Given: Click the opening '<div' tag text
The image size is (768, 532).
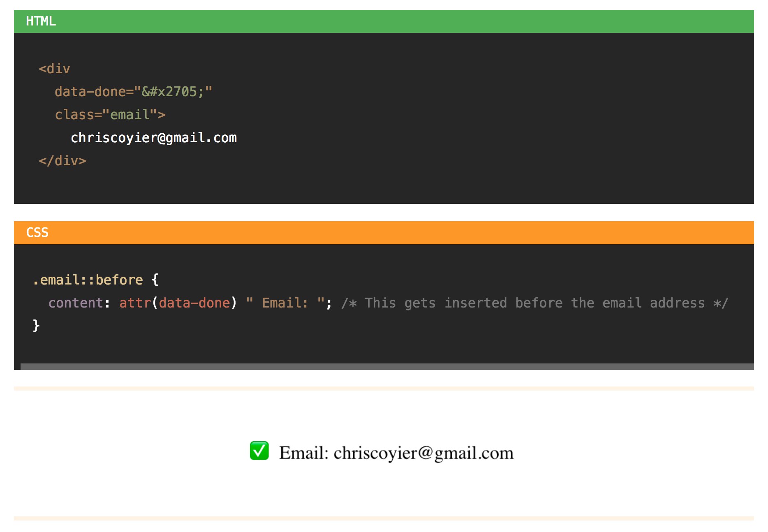Looking at the screenshot, I should [x=54, y=69].
